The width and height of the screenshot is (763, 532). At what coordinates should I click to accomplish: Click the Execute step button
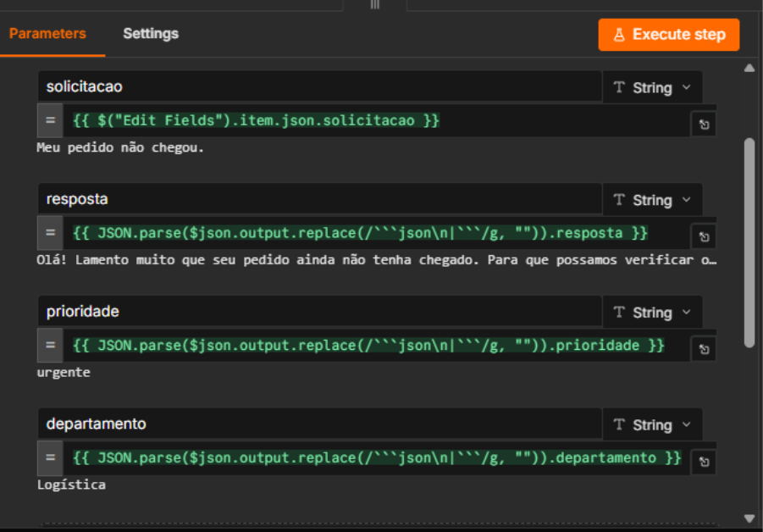(669, 35)
